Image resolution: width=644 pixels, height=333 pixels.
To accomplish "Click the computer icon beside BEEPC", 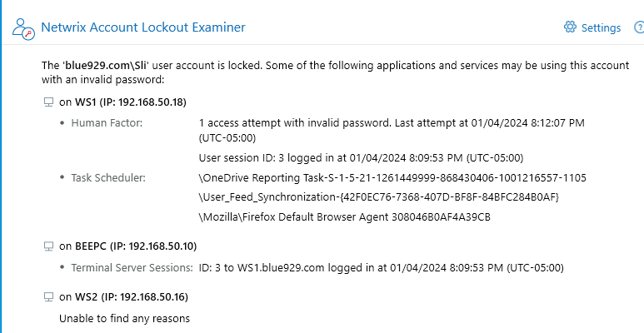I will [x=47, y=246].
